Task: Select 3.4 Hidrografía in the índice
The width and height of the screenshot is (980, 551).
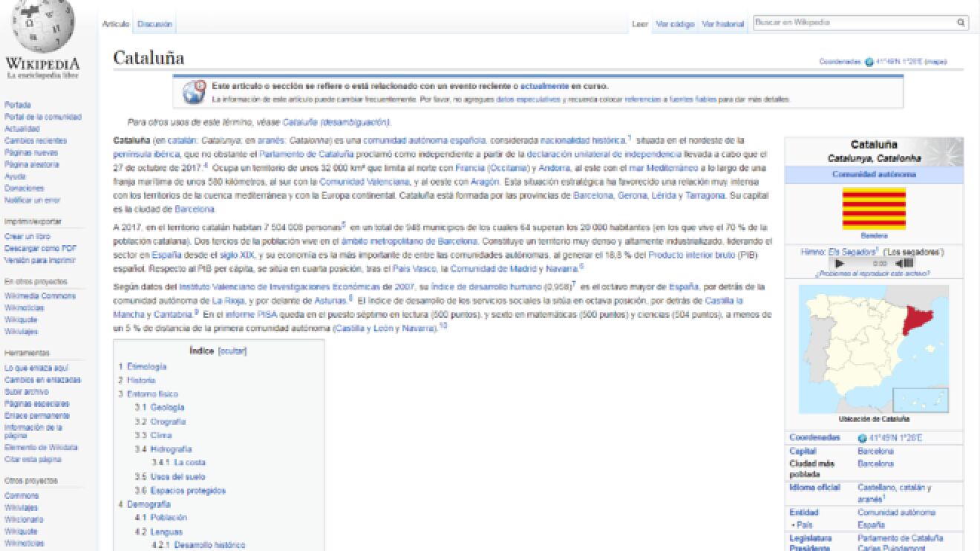Action: tap(173, 448)
